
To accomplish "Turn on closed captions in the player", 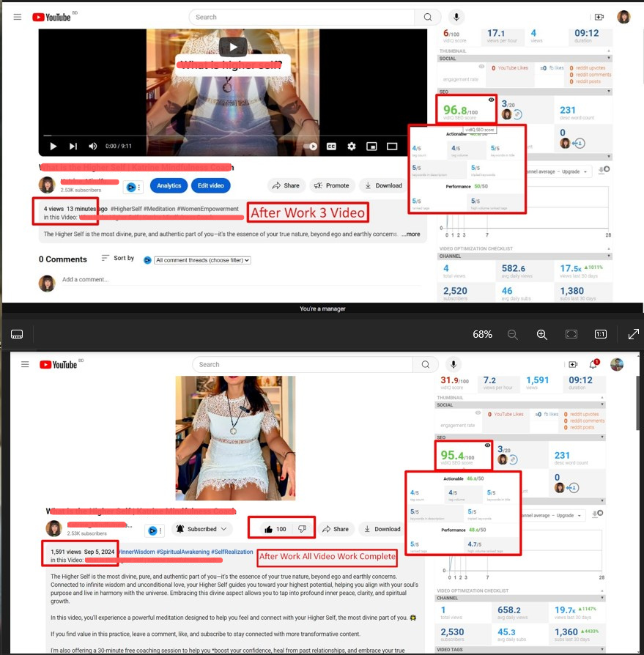I will (x=331, y=147).
